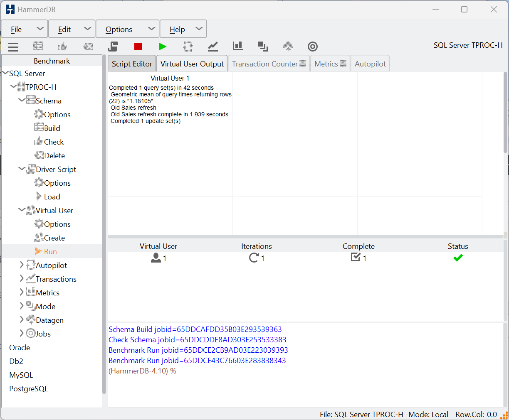Collapse the TPROC-H tree node
Image resolution: width=509 pixels, height=420 pixels.
pos(14,87)
